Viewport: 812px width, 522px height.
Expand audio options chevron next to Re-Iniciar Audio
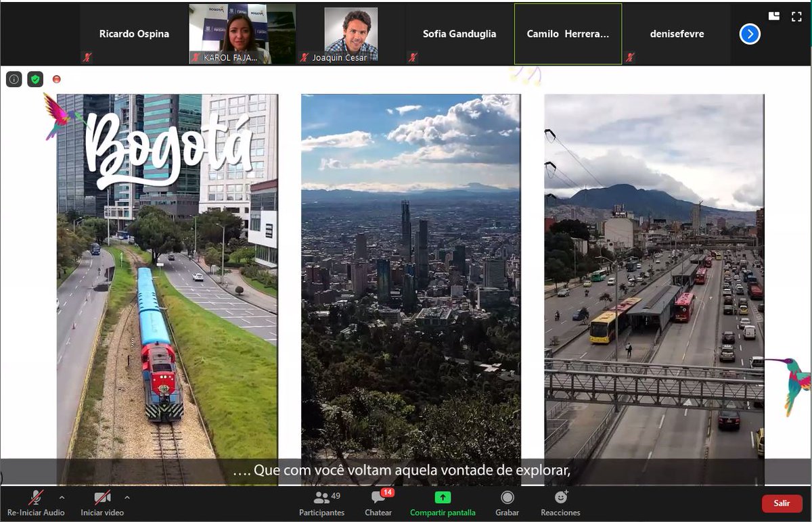pyautogui.click(x=62, y=497)
